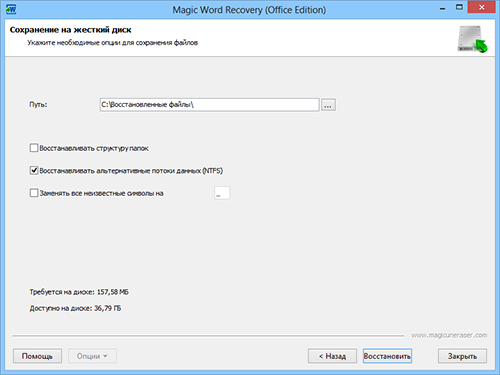The width and height of the screenshot is (500, 375).
Task: Maximize the Magic Word Recovery window
Action: (x=459, y=7)
